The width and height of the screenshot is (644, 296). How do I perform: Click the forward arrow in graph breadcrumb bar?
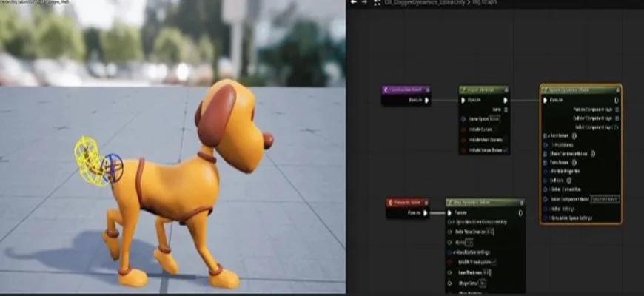click(364, 2)
